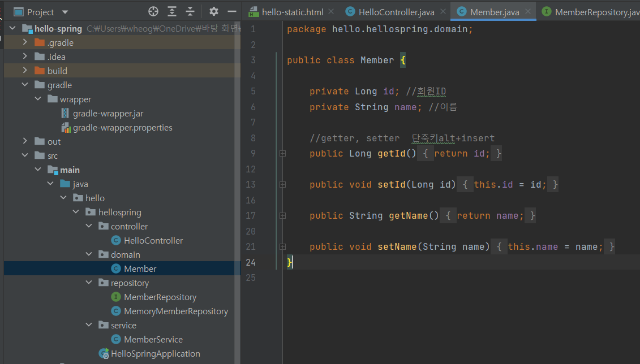The height and width of the screenshot is (364, 640).
Task: Switch to HelloController.java tab
Action: click(396, 12)
